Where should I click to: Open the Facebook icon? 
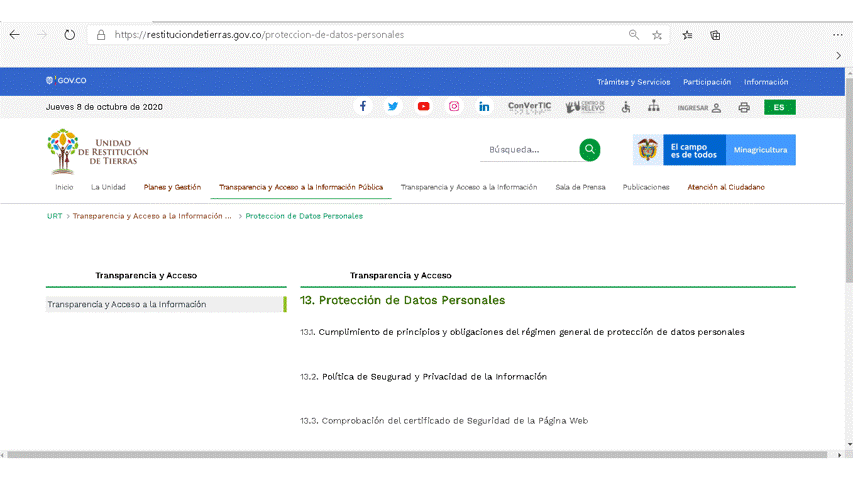pyautogui.click(x=363, y=107)
